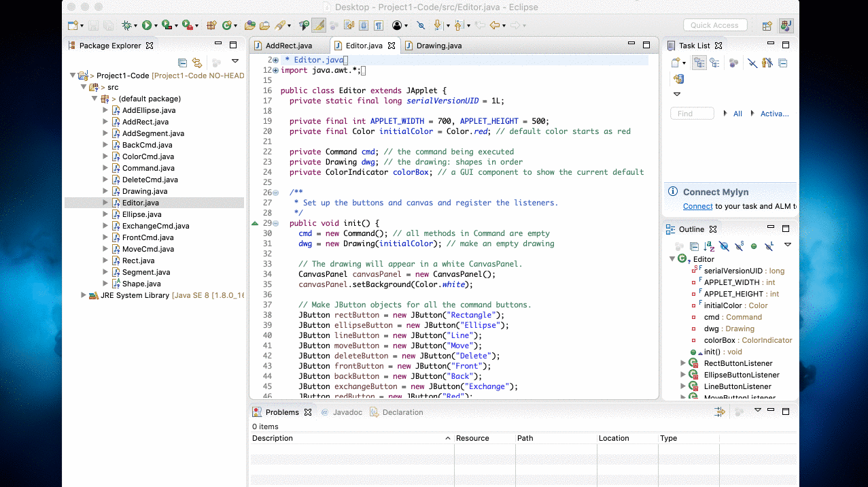Click the Debug bug icon in toolbar
Screen dimensions: 868x487
pos(126,25)
